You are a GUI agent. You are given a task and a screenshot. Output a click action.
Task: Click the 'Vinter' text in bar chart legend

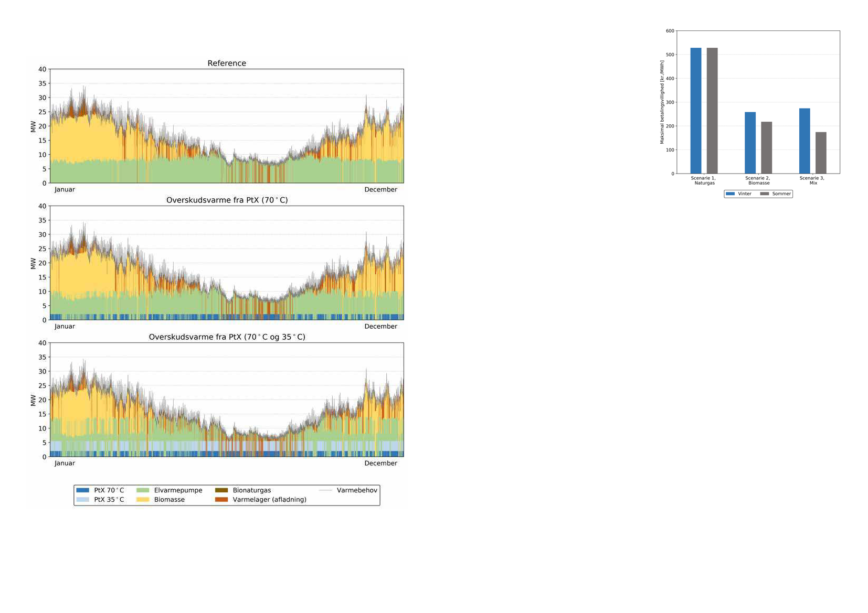click(745, 194)
